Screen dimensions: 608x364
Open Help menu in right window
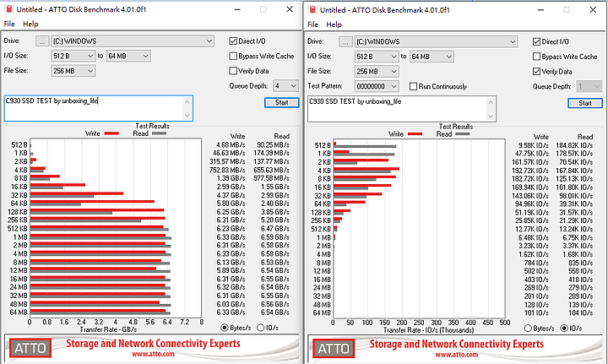click(334, 24)
